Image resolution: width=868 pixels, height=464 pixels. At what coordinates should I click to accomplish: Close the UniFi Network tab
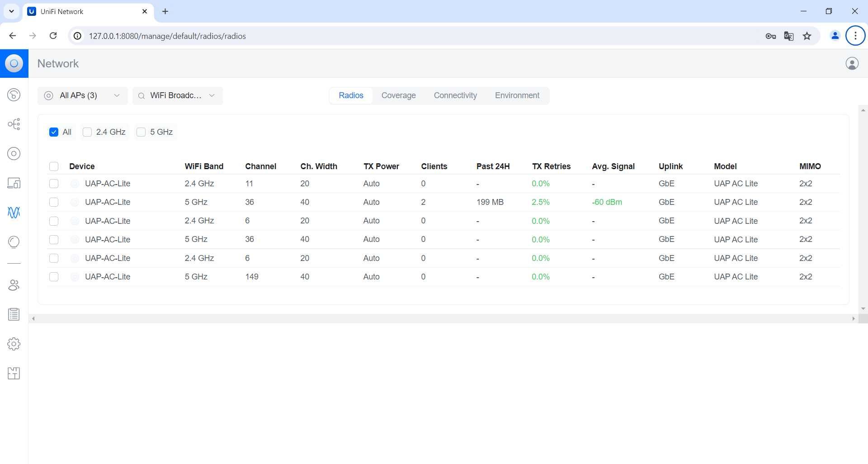tap(145, 11)
